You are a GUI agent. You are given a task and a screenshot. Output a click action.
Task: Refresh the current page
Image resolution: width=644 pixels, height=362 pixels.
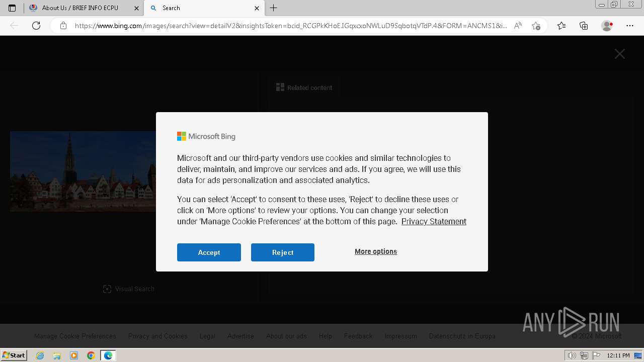[x=36, y=26]
